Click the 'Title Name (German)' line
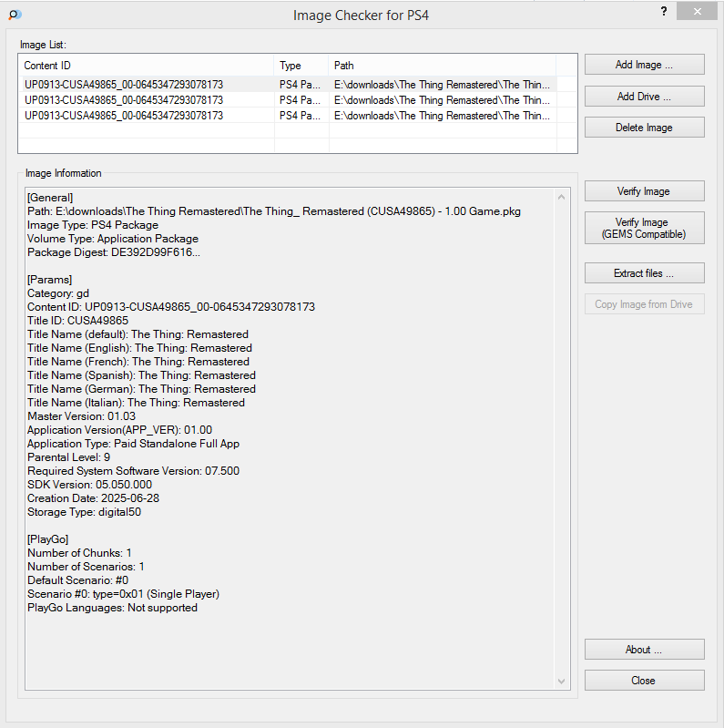Viewport: 724px width, 728px height. (x=141, y=389)
